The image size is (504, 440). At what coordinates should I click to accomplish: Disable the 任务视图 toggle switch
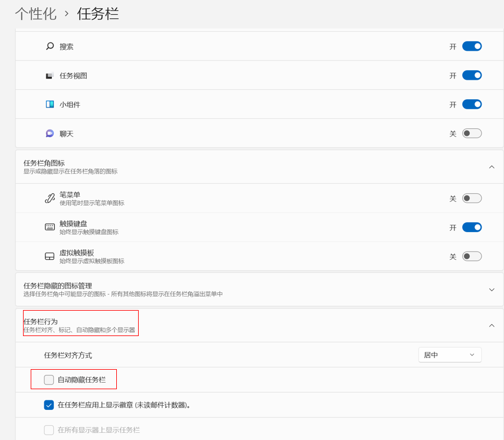pyautogui.click(x=472, y=76)
